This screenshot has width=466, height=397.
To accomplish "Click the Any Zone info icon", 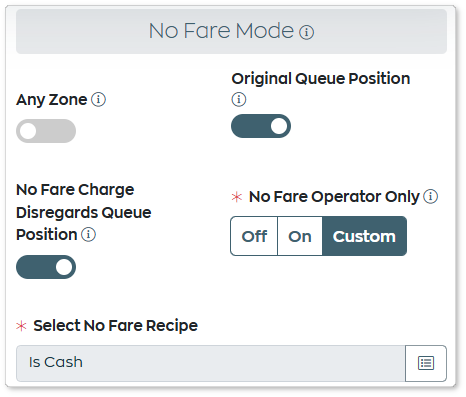I will coord(98,99).
